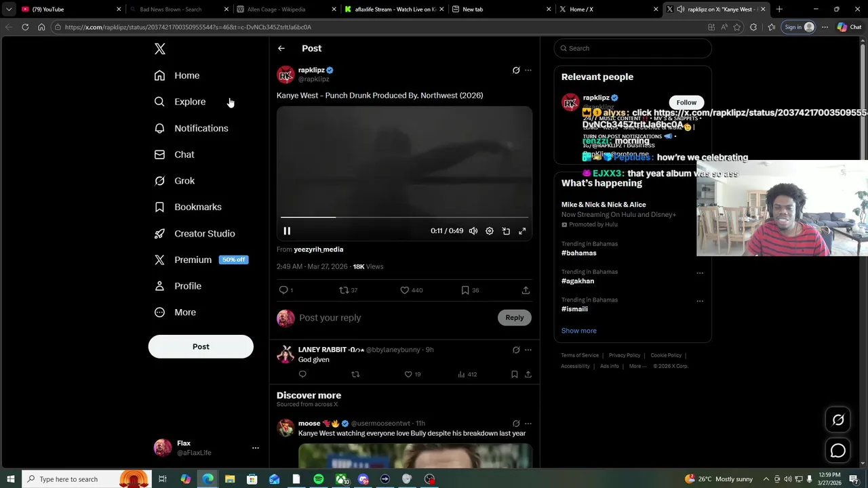Open floating Grok button
Screen dimensions: 868x488
click(x=838, y=420)
